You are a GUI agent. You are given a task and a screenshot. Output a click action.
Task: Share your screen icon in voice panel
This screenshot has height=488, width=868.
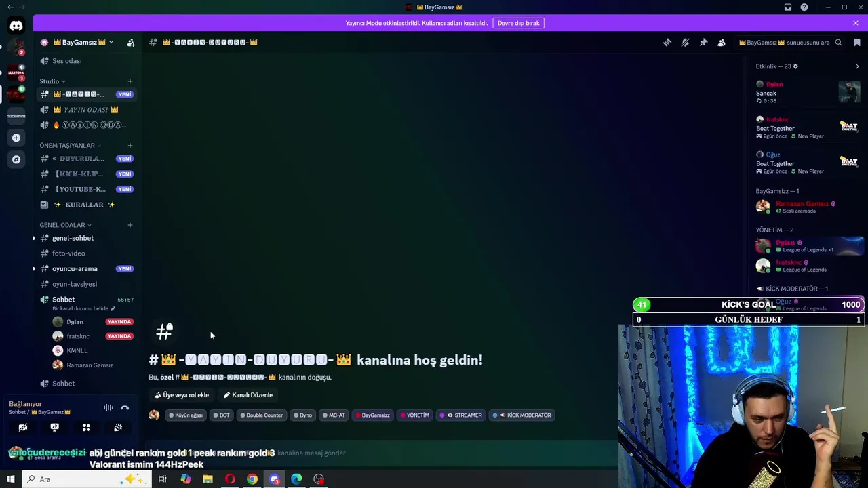[55, 428]
